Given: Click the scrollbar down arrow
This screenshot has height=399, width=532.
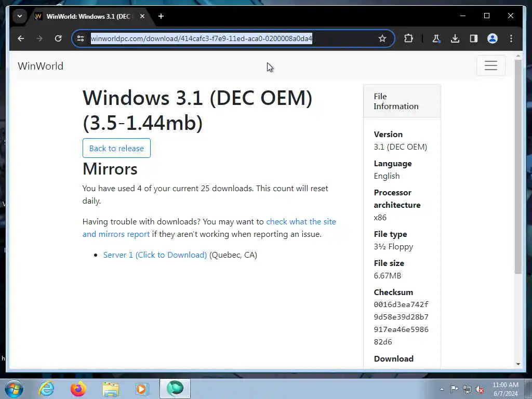Looking at the screenshot, I should [x=518, y=364].
